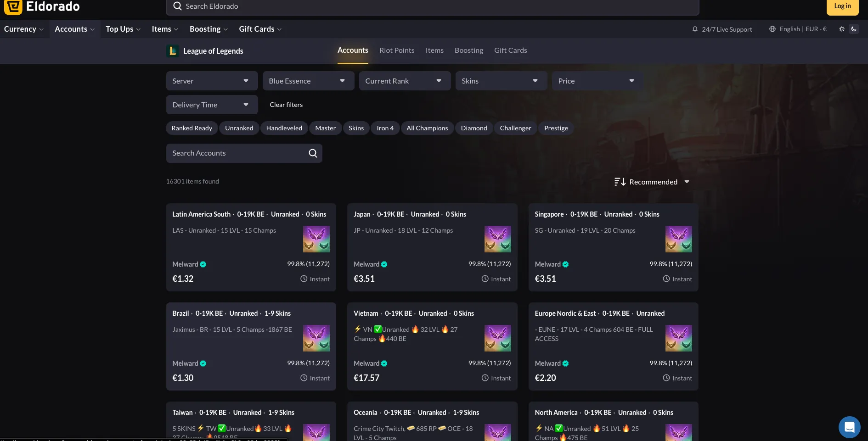Expand the Delivery Time filter dropdown
The image size is (868, 441).
coord(212,105)
